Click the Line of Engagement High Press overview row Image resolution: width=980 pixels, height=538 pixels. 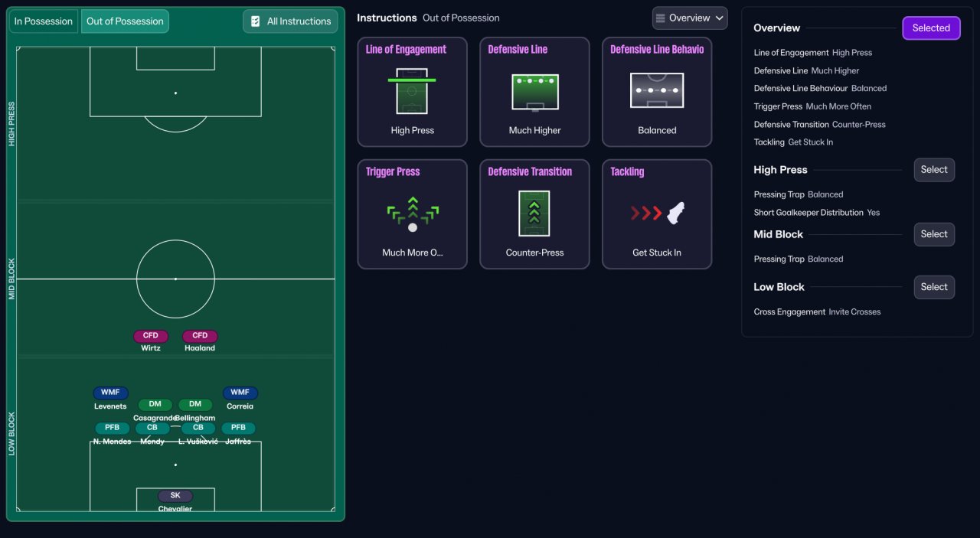click(813, 54)
